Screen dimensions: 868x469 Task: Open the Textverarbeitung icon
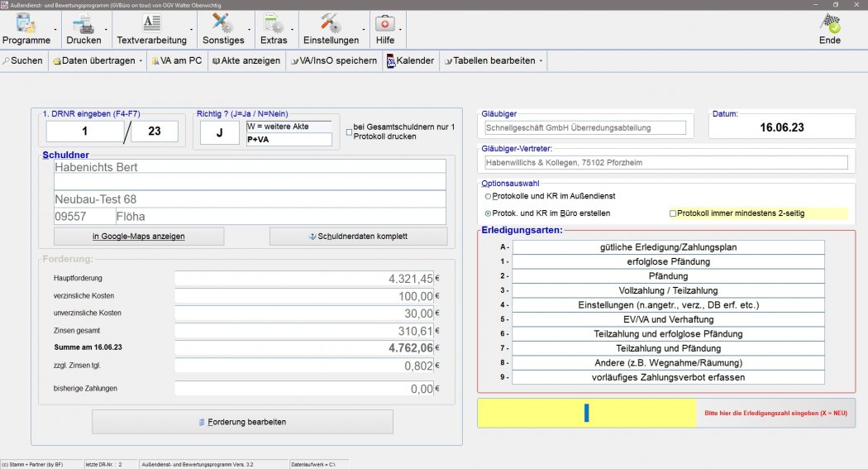[x=151, y=24]
